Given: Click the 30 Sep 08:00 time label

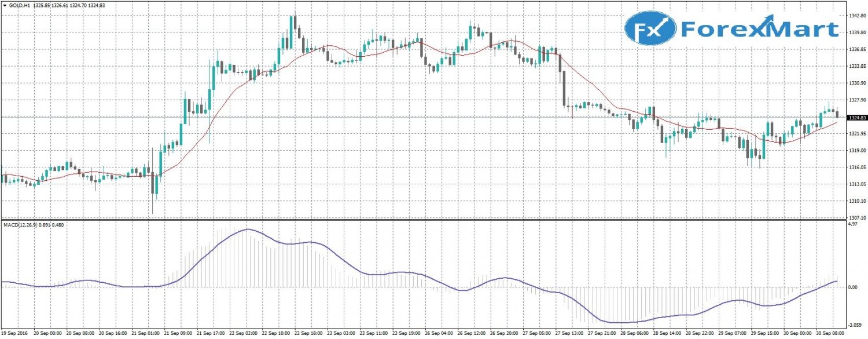Looking at the screenshot, I should pos(829,334).
